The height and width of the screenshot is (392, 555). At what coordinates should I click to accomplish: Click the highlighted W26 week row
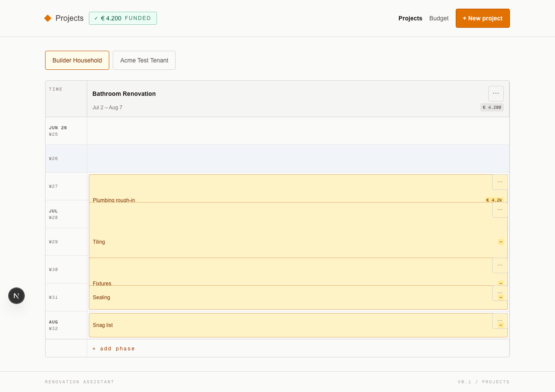point(277,159)
